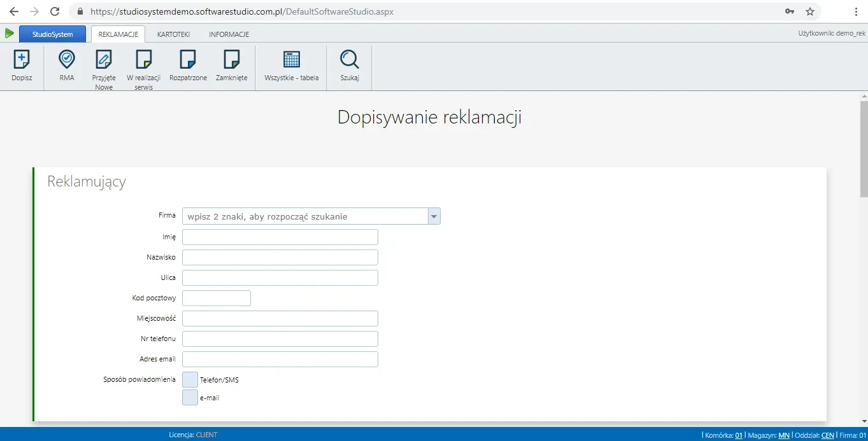Enable e-mail notification checkbox
Screen dimensions: 868x441
coord(190,398)
